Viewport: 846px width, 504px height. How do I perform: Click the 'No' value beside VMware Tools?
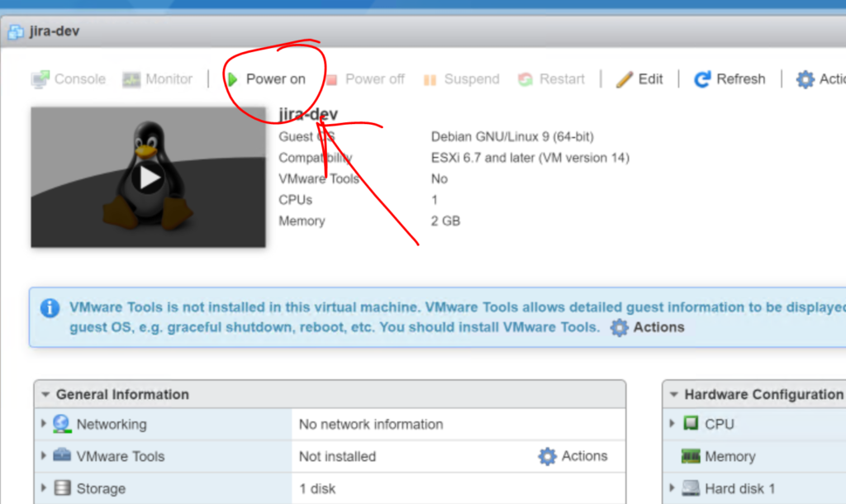(x=440, y=178)
